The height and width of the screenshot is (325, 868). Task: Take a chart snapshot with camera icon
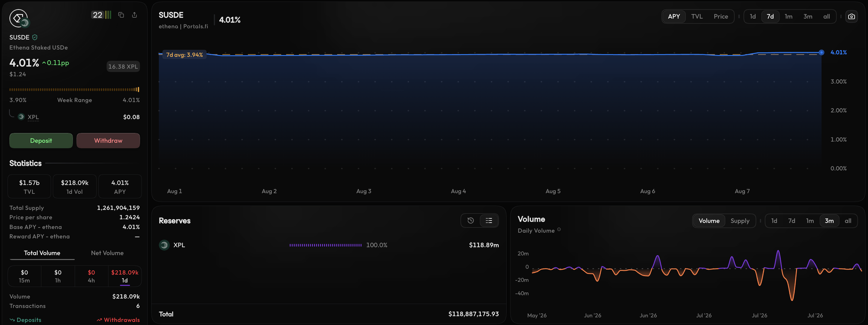click(x=852, y=16)
